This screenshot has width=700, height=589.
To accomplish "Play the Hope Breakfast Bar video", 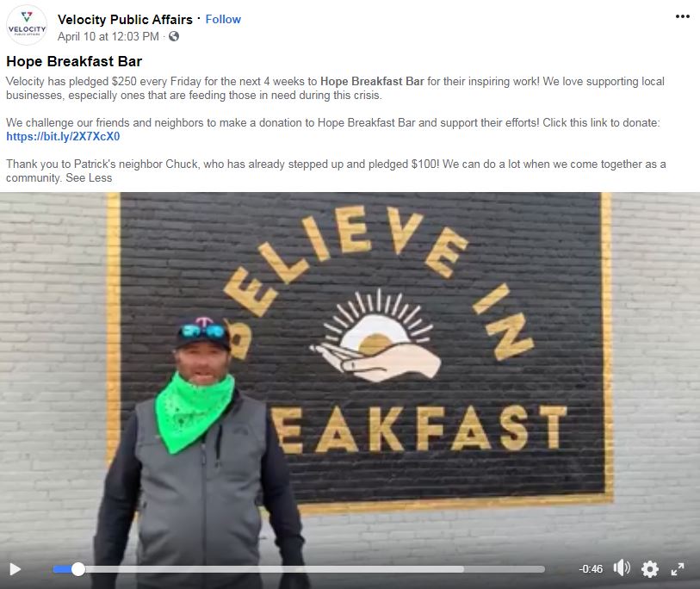I will pos(15,569).
